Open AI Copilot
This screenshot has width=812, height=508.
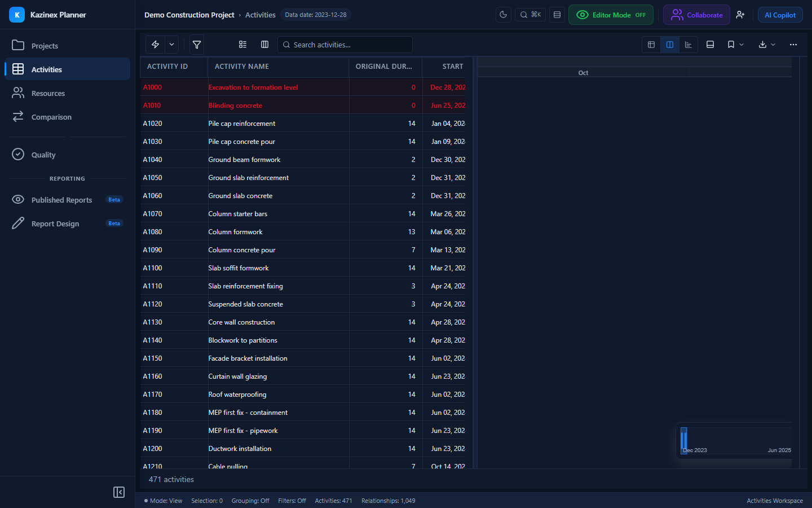[780, 15]
